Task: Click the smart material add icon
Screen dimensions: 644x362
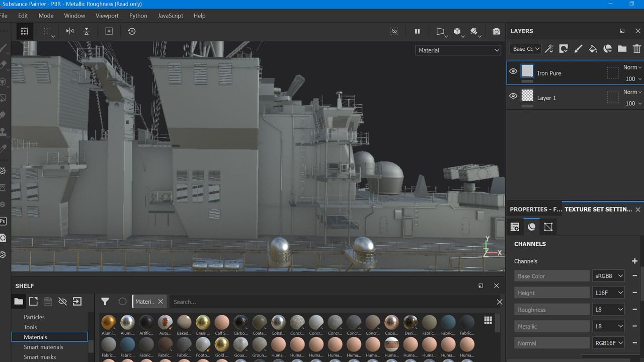Action: point(608,49)
